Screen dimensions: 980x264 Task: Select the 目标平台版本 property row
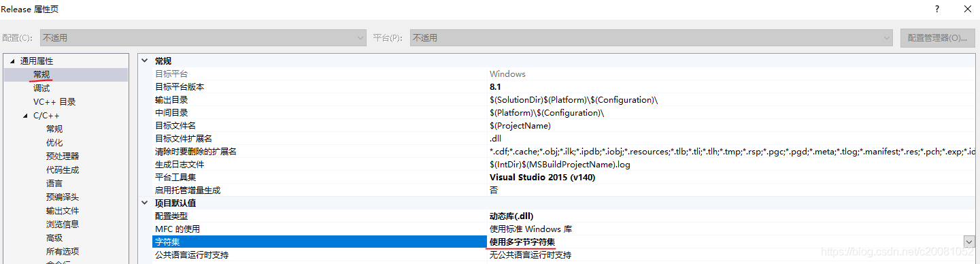point(564,86)
